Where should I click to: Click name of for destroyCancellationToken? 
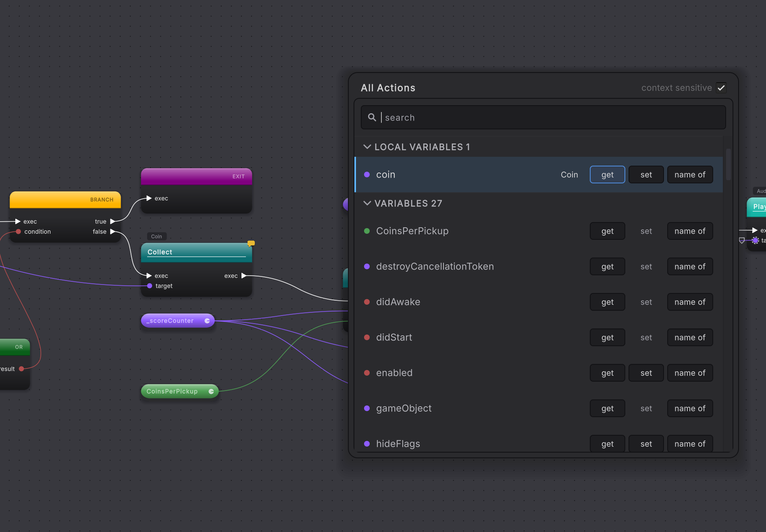pos(690,266)
